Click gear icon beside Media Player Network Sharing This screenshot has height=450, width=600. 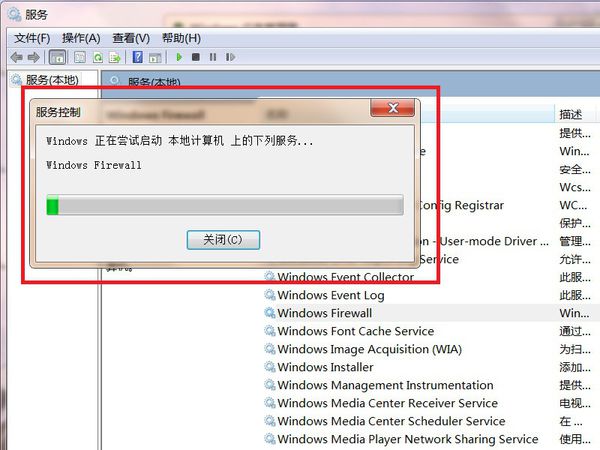tap(270, 439)
